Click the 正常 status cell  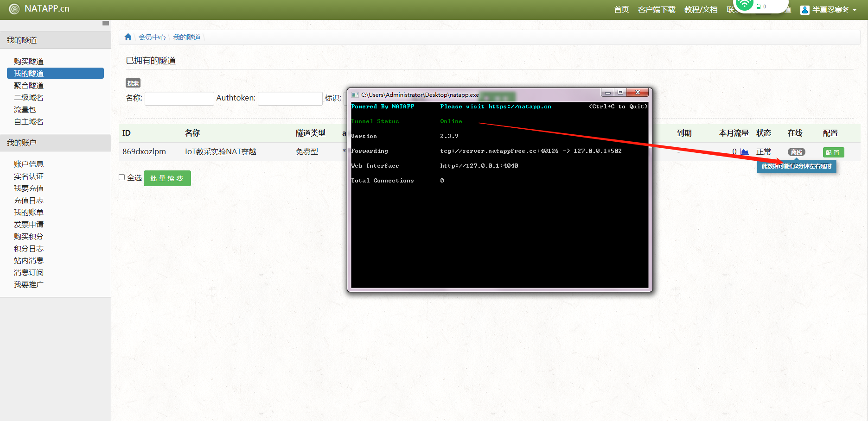click(x=764, y=152)
